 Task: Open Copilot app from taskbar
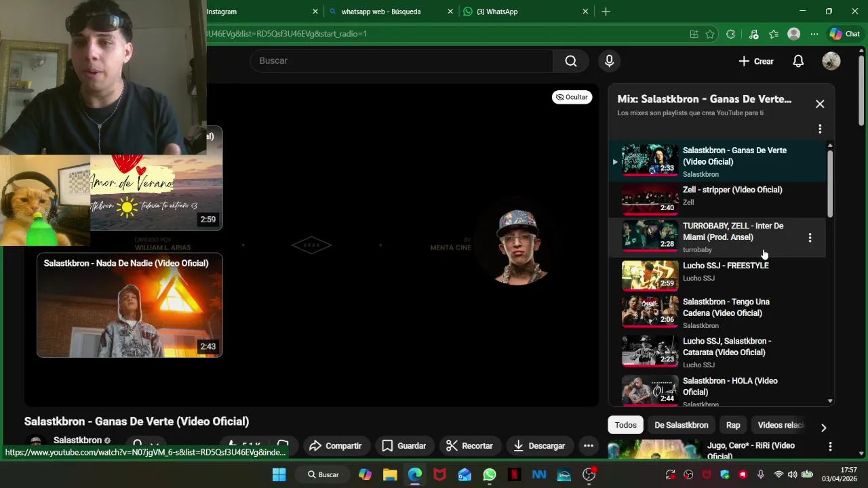[365, 474]
